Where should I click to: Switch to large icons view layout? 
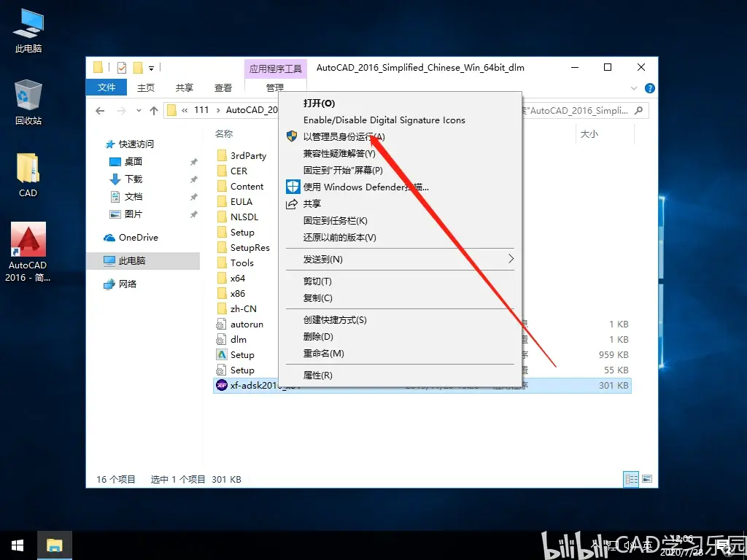647,479
